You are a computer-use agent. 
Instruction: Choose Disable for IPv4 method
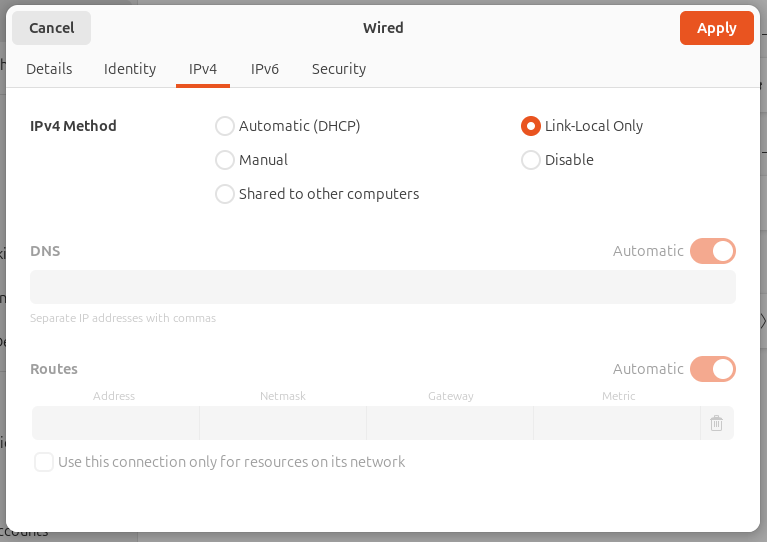pyautogui.click(x=531, y=160)
